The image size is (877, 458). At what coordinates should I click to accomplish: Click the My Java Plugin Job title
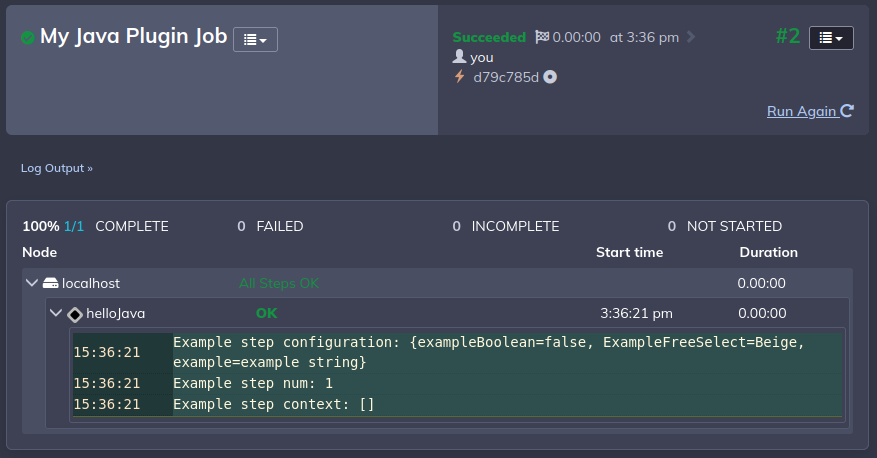pos(134,36)
